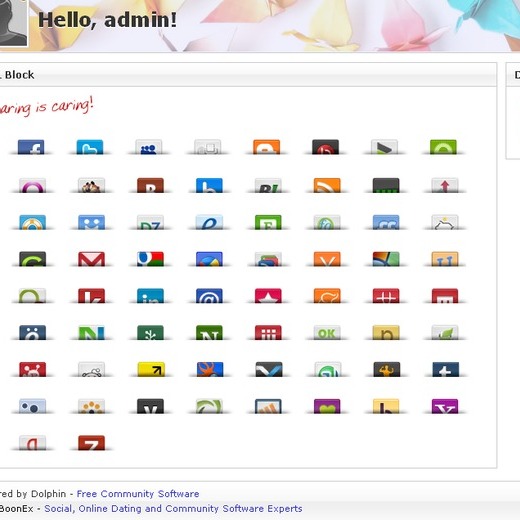The width and height of the screenshot is (520, 520).
Task: Click the green circle fa icon
Action: point(327,222)
